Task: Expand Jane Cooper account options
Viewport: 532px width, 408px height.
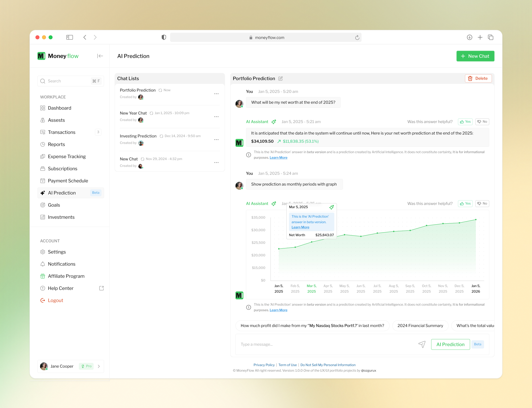Action: [99, 366]
